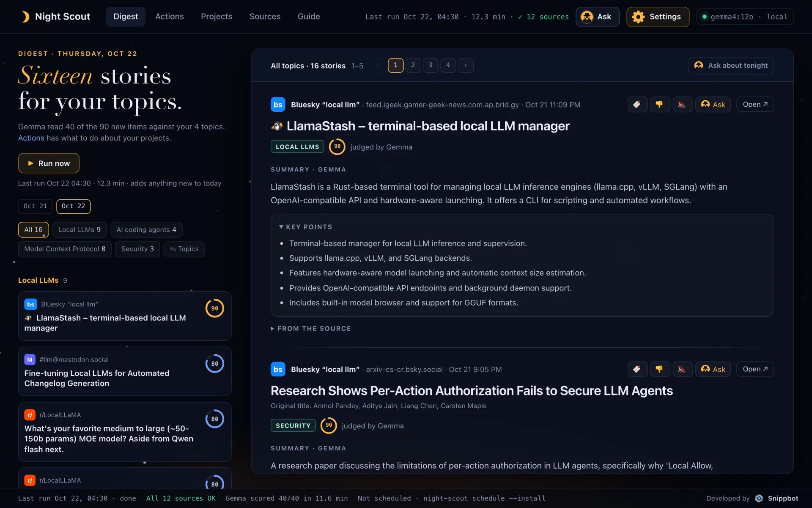Switch to the Actions tab
This screenshot has width=812, height=508.
(170, 17)
